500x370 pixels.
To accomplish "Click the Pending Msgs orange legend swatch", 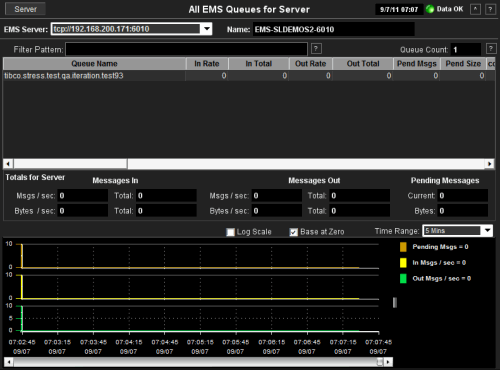I will point(403,247).
